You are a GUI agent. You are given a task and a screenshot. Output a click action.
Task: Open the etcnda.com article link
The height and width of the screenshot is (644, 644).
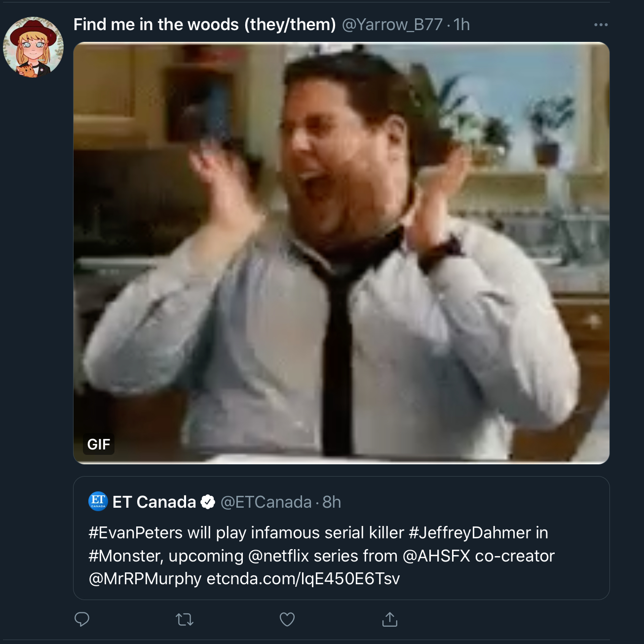tap(303, 579)
